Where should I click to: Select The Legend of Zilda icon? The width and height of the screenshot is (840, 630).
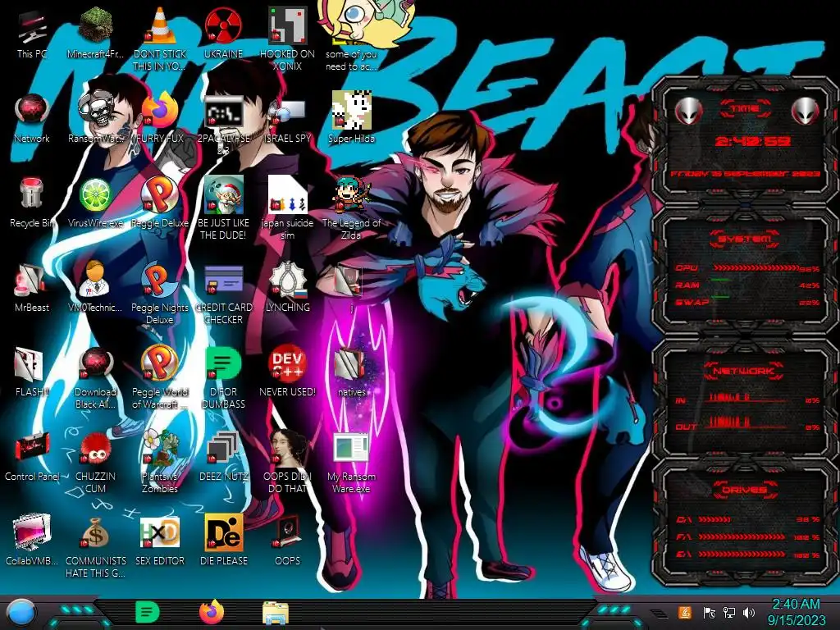pos(351,209)
